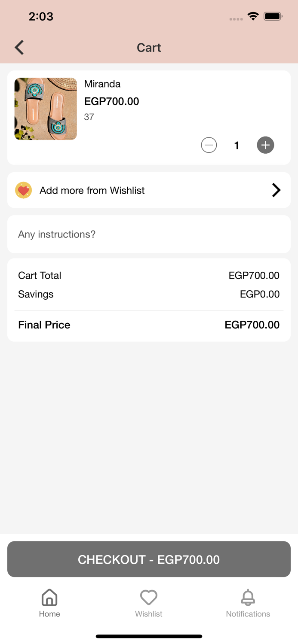Tap the Wishlist tab label
Viewport: 298px width, 644px height.
pyautogui.click(x=149, y=614)
